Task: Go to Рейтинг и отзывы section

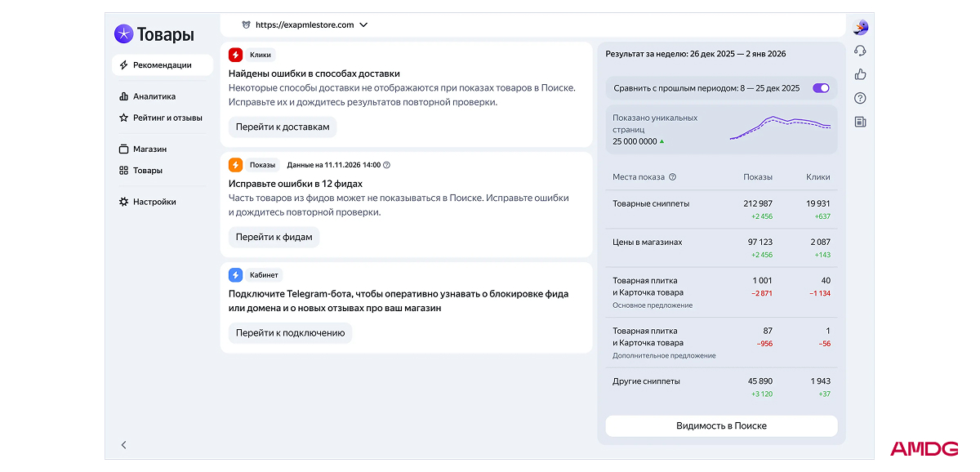Action: click(x=167, y=118)
